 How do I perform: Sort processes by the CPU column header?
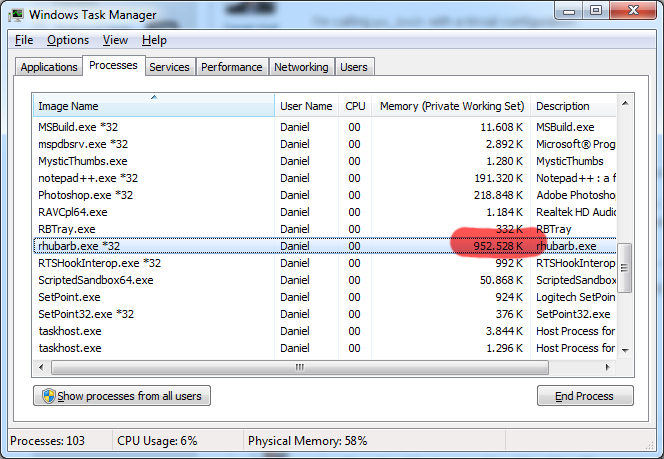355,106
